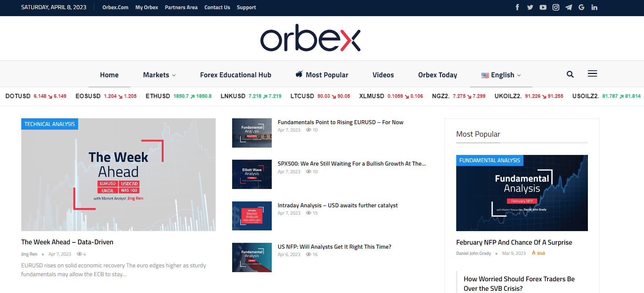Open How Worried Should Forex Traders Be article
The image size is (644, 293).
point(519,284)
